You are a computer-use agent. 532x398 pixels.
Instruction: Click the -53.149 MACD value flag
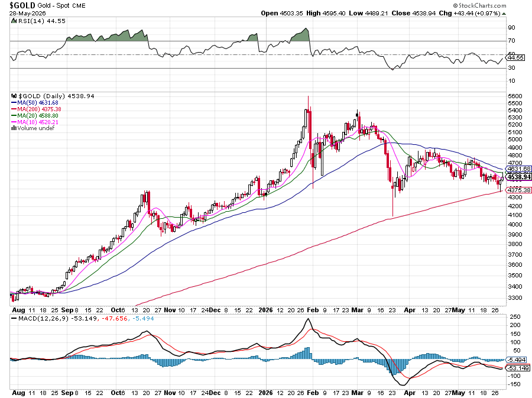[517, 368]
